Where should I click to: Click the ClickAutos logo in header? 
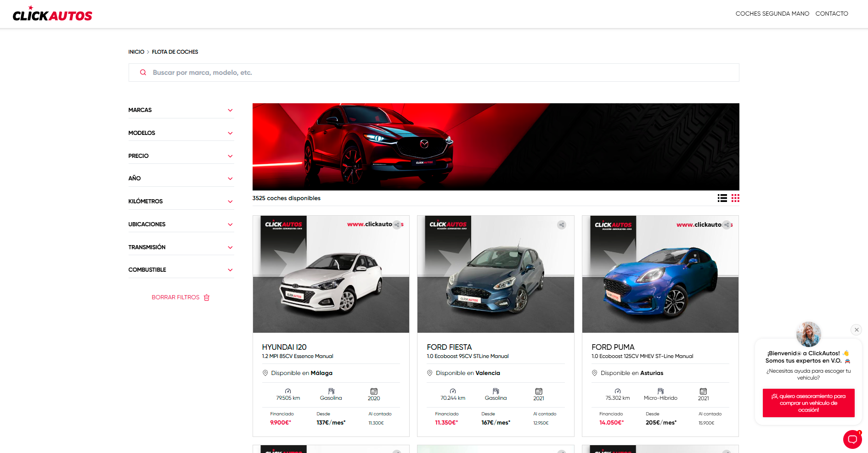coord(52,15)
